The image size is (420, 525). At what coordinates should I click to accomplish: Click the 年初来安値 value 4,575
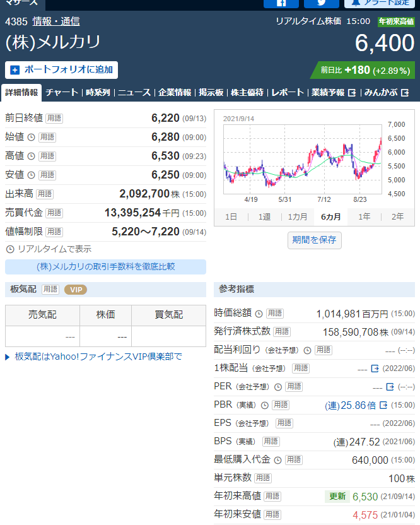tap(365, 515)
